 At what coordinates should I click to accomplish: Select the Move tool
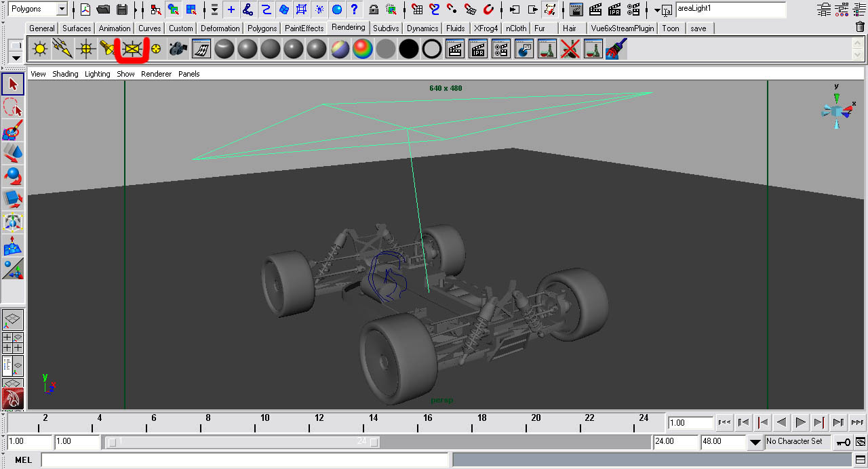pyautogui.click(x=13, y=153)
